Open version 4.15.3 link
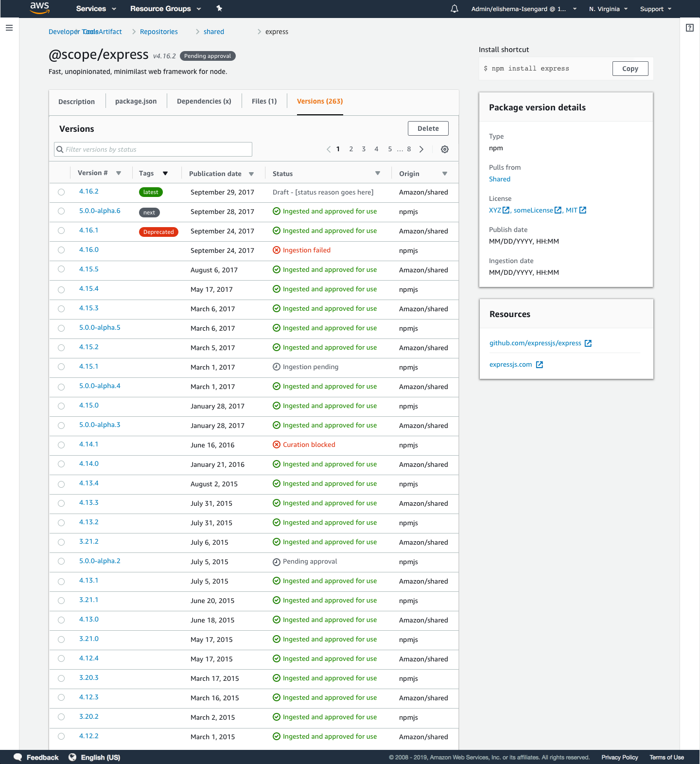 [89, 308]
